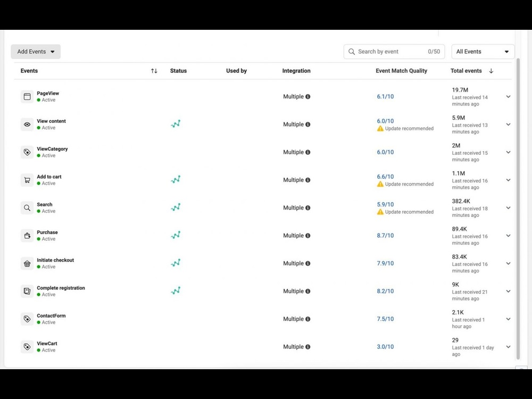
Task: Expand the ViewCart row chevron
Action: pyautogui.click(x=508, y=347)
